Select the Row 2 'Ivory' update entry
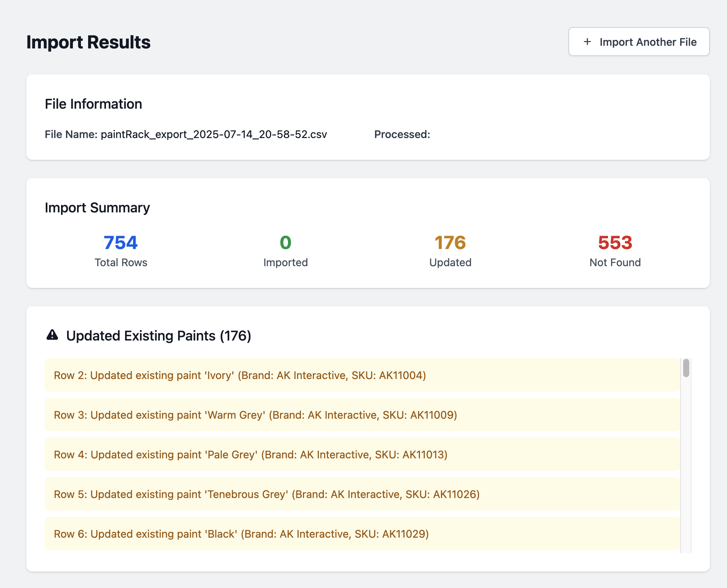Image resolution: width=727 pixels, height=588 pixels. click(362, 375)
